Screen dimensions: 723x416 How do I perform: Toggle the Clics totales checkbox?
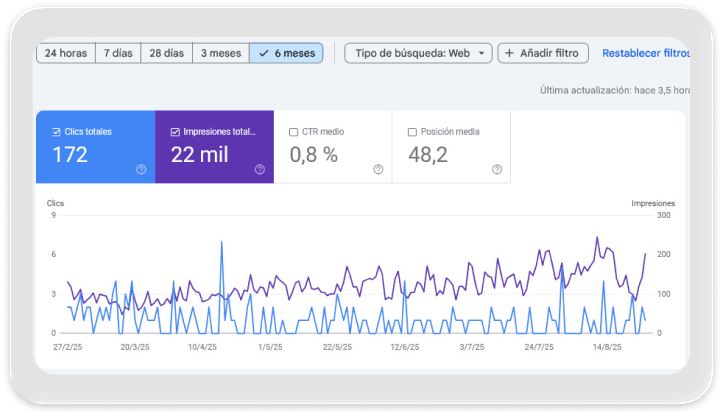tap(56, 132)
